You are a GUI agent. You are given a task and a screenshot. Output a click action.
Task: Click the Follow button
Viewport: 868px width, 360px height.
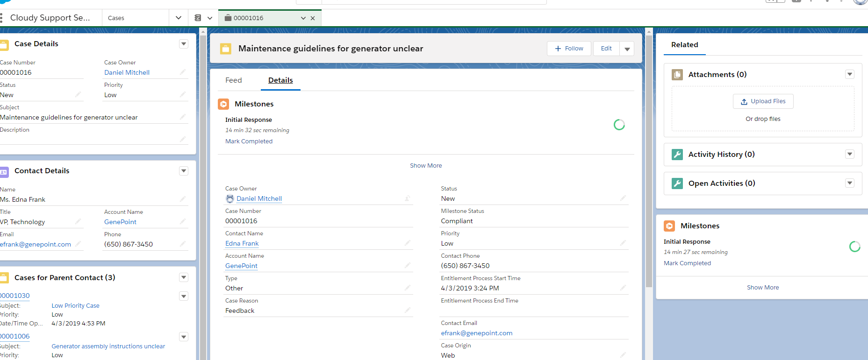point(569,49)
